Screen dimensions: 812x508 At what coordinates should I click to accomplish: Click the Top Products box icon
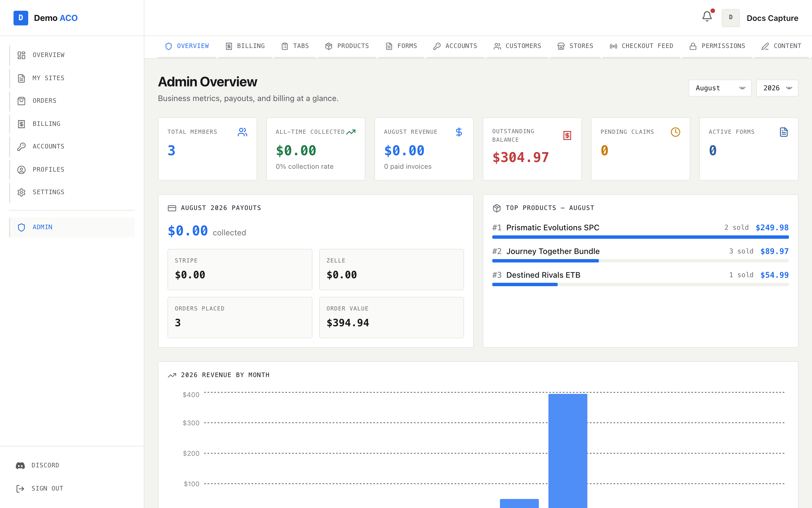497,208
